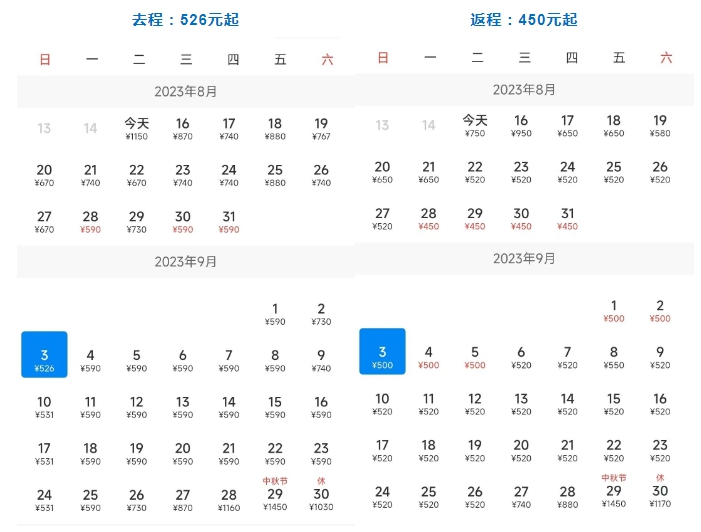Click the highlighted September 3 return date
701x532 pixels.
pos(382,352)
